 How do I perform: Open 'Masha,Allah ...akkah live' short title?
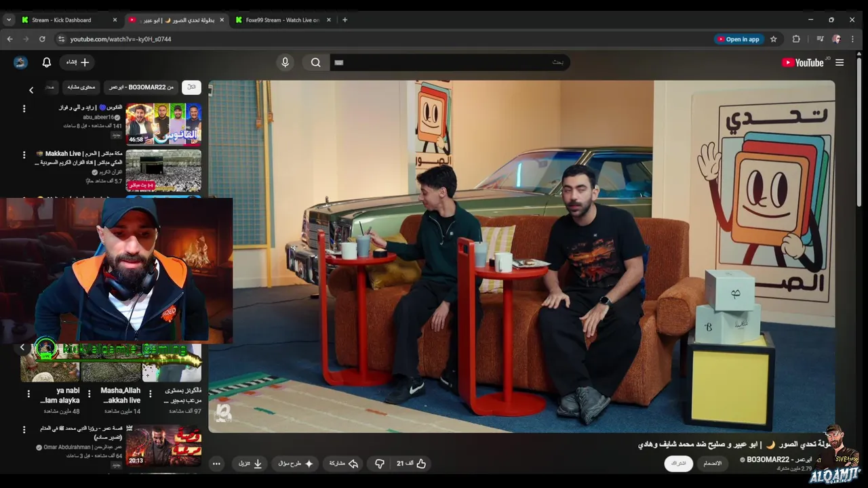[121, 396]
